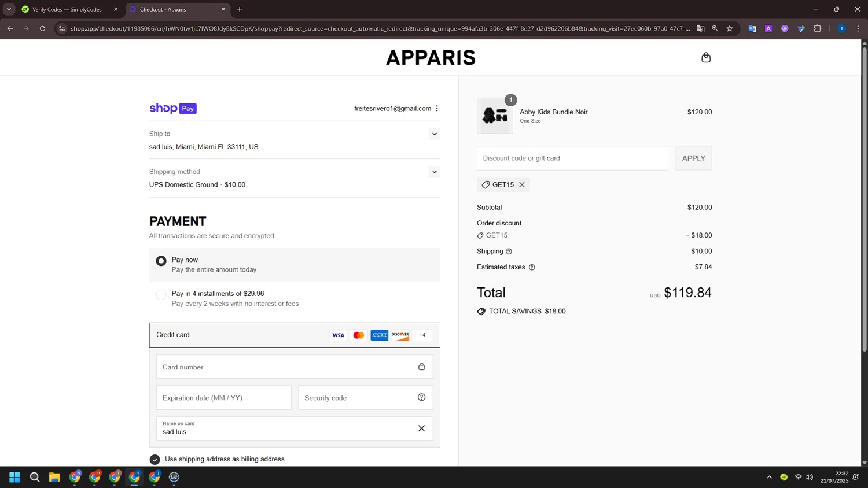Screen dimensions: 868x488
Task: Open the Chrome profile avatar
Action: click(x=842, y=28)
